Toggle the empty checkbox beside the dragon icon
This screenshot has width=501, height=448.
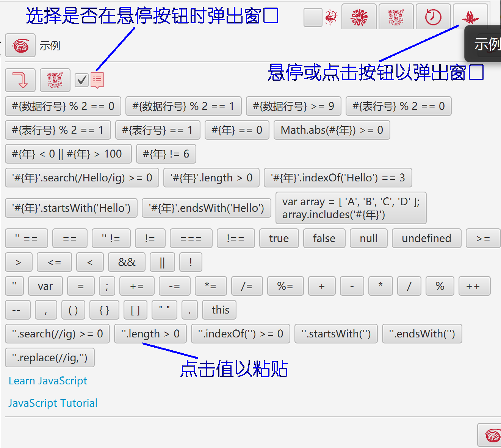pyautogui.click(x=313, y=17)
